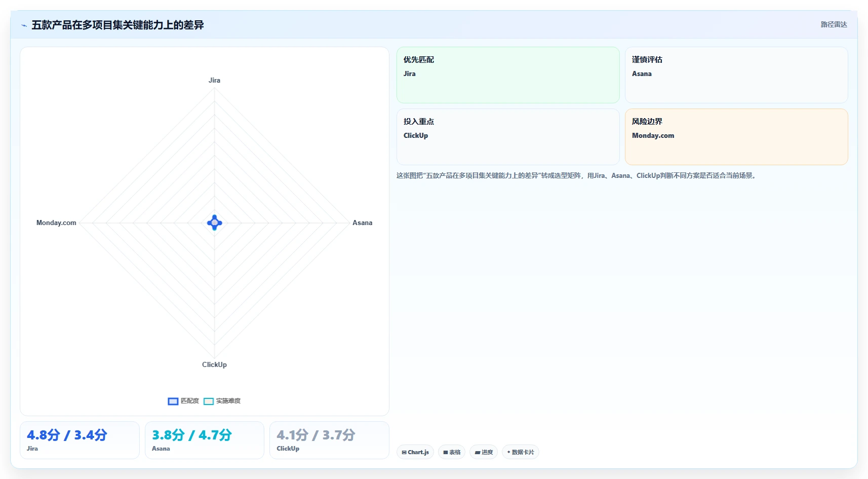The image size is (868, 479).
Task: Open the 投入重点 ClickUp card
Action: tap(508, 137)
